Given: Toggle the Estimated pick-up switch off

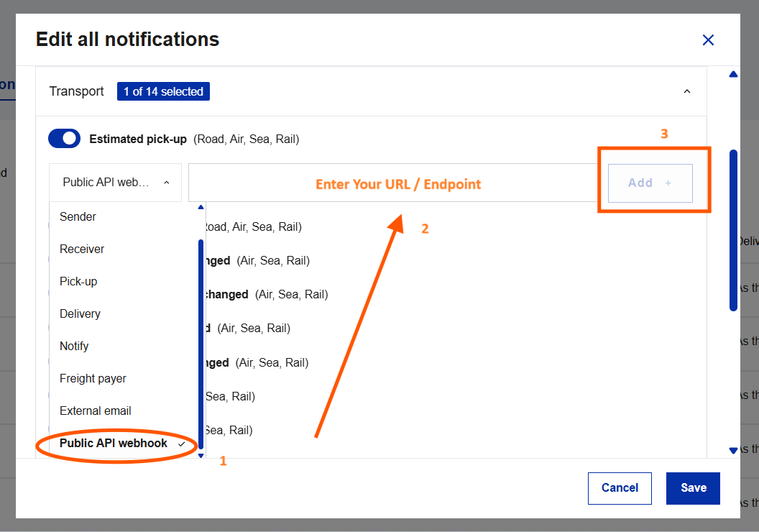Looking at the screenshot, I should (x=64, y=139).
